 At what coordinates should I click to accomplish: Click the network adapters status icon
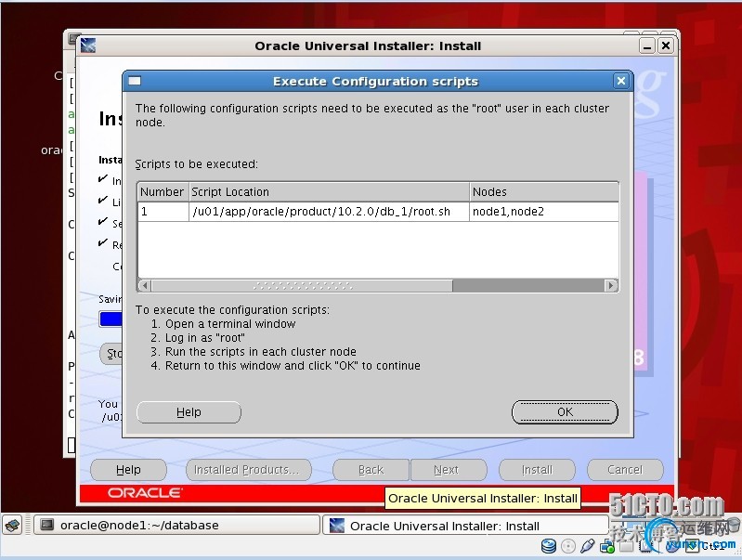(x=607, y=547)
